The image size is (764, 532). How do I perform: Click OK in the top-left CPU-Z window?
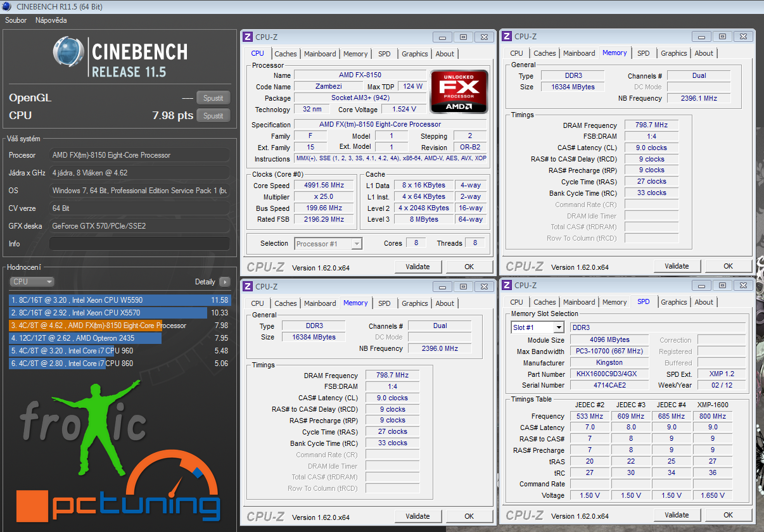pos(469,267)
